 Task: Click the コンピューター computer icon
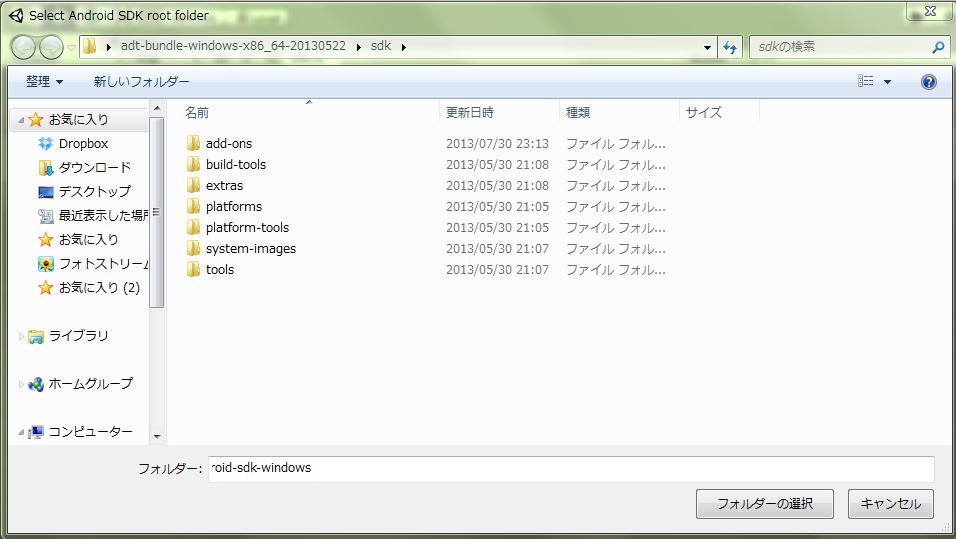[x=36, y=432]
